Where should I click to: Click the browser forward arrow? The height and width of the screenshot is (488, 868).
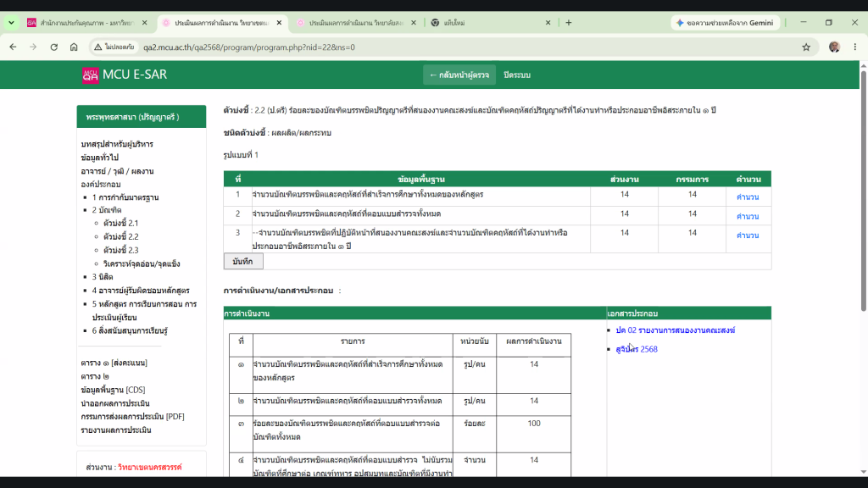[x=33, y=47]
